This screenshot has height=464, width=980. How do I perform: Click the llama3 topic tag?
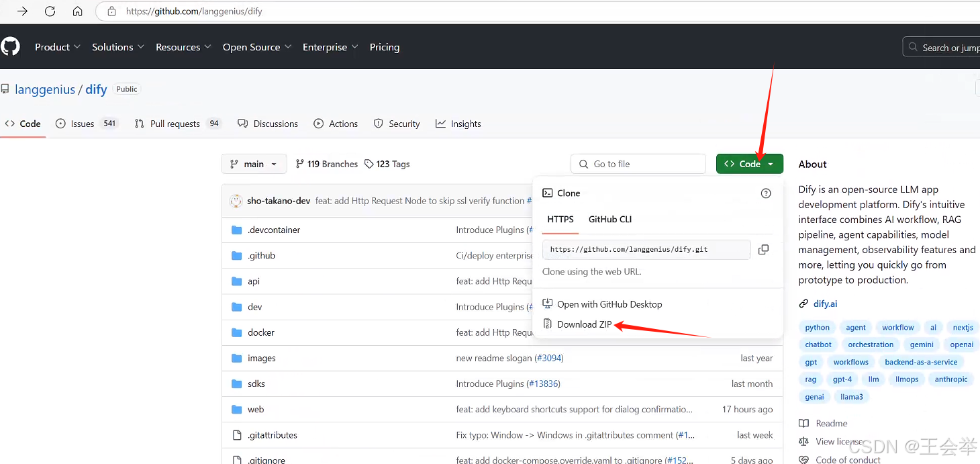(852, 397)
